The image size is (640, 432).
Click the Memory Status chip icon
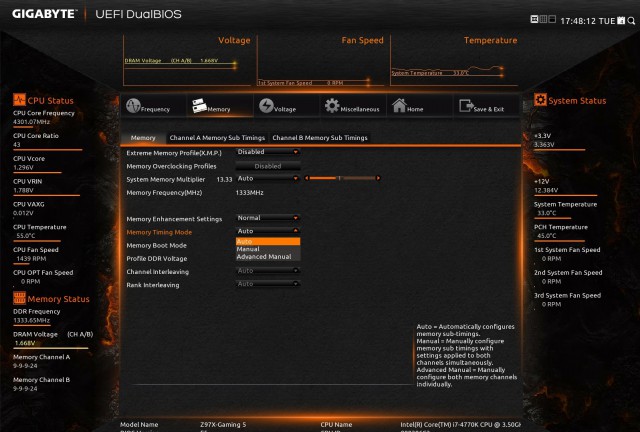(x=19, y=298)
